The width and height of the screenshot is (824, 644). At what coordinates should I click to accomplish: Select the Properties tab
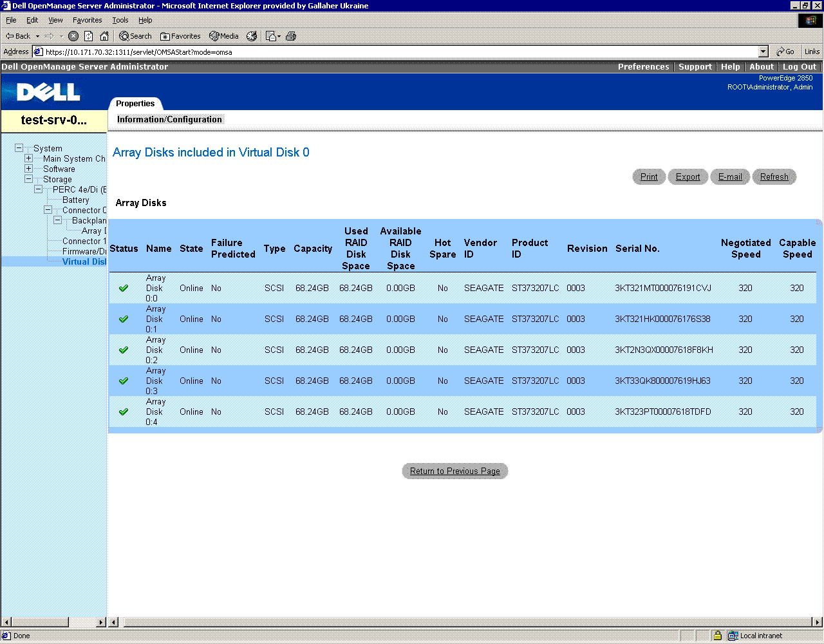coord(135,104)
